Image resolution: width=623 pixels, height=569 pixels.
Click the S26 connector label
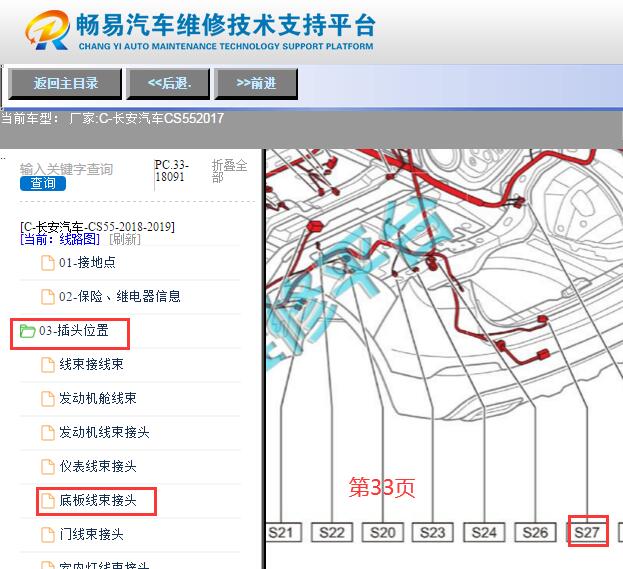click(535, 532)
